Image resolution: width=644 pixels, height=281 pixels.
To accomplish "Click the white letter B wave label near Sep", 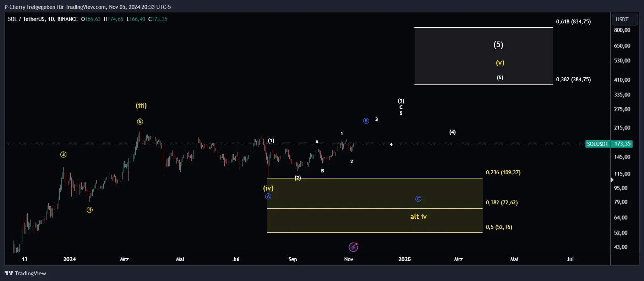I will click(x=323, y=171).
